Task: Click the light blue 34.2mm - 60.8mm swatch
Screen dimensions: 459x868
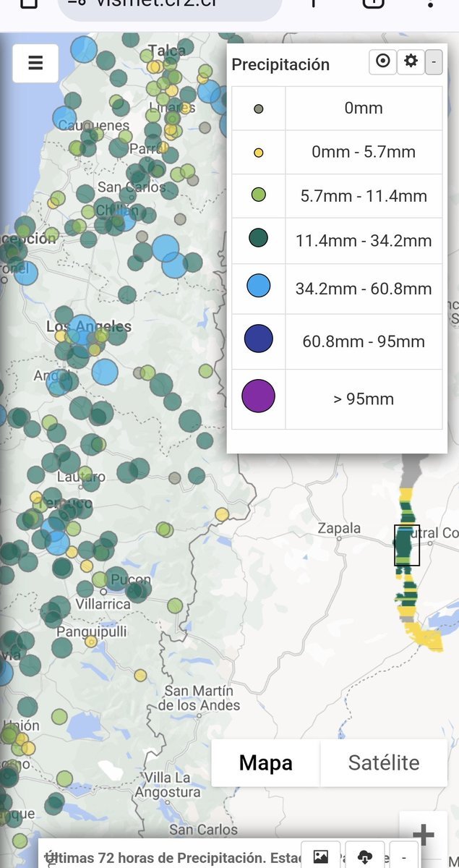Action: point(259,286)
